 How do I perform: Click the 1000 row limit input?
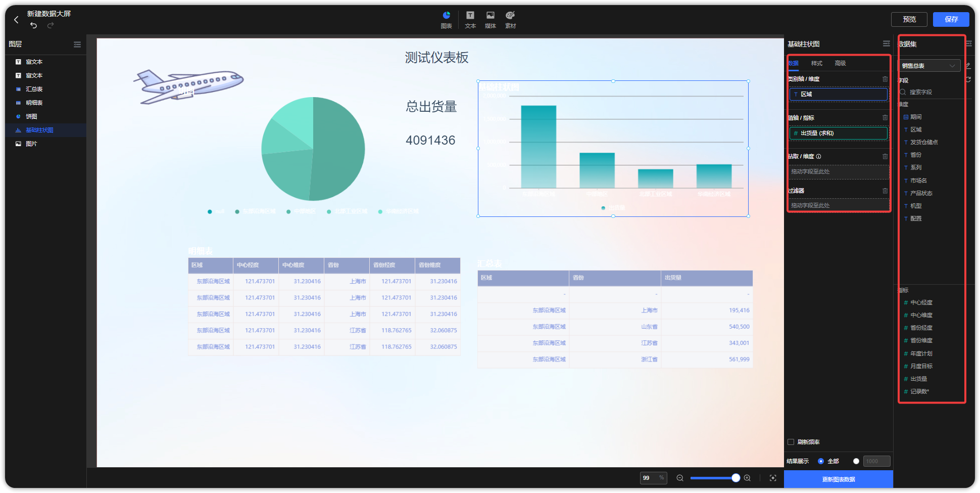coord(877,461)
